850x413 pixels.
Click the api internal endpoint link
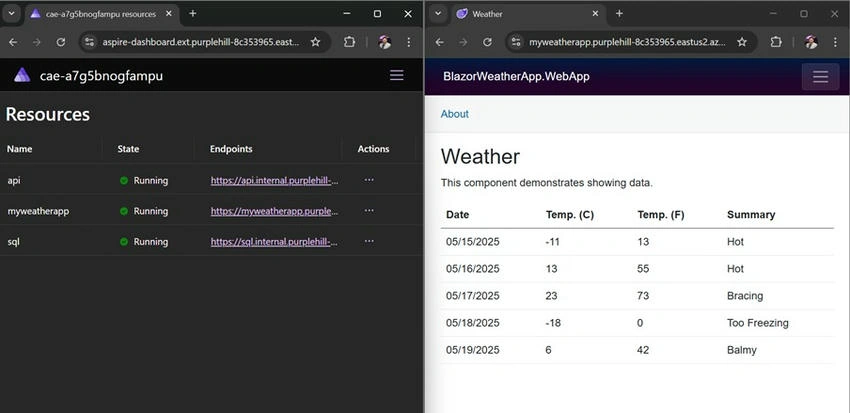(274, 180)
